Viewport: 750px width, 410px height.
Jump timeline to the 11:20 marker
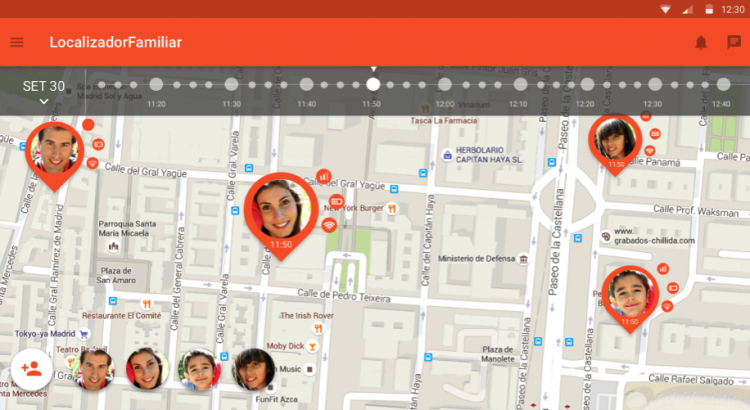(x=156, y=85)
